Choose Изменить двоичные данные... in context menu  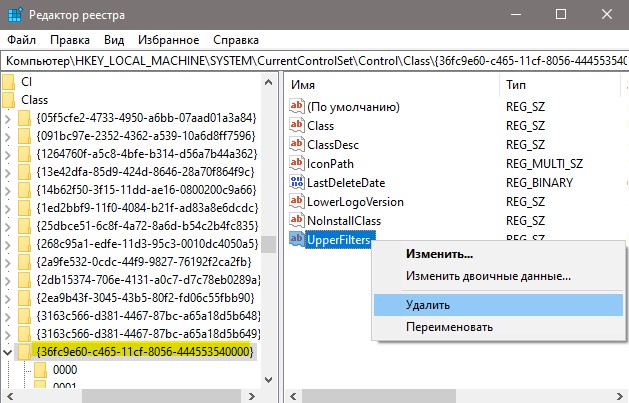[488, 276]
